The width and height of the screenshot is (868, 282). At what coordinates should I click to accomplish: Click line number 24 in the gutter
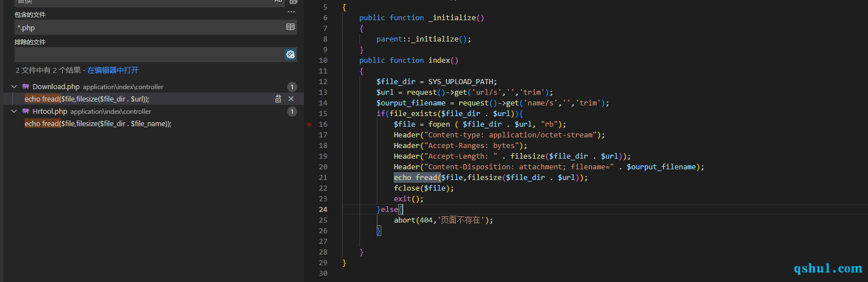pos(322,210)
